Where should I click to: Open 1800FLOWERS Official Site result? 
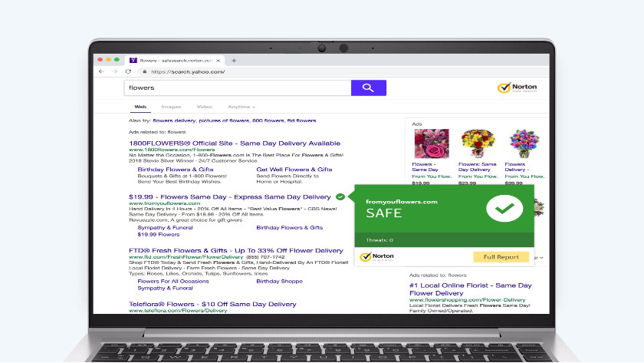pyautogui.click(x=235, y=143)
